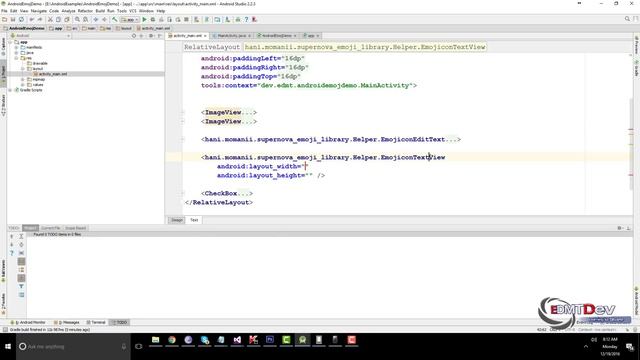Click the Debug app bug icon
The height and width of the screenshot is (360, 640).
(x=153, y=20)
